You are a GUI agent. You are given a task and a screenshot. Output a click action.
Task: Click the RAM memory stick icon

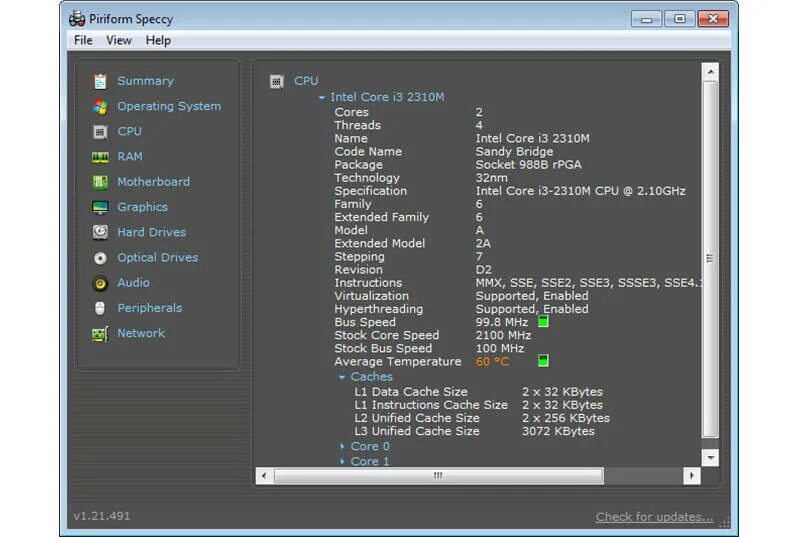(x=100, y=157)
